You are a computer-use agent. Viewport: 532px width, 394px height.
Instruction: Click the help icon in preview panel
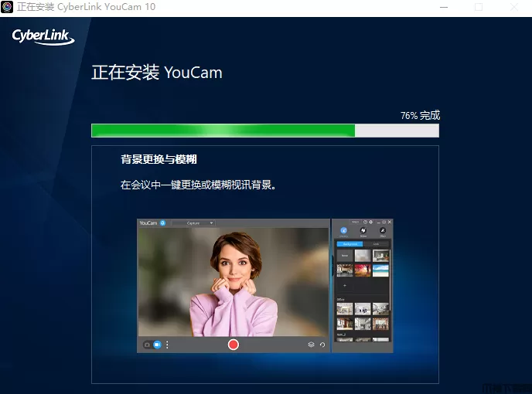coord(366,222)
